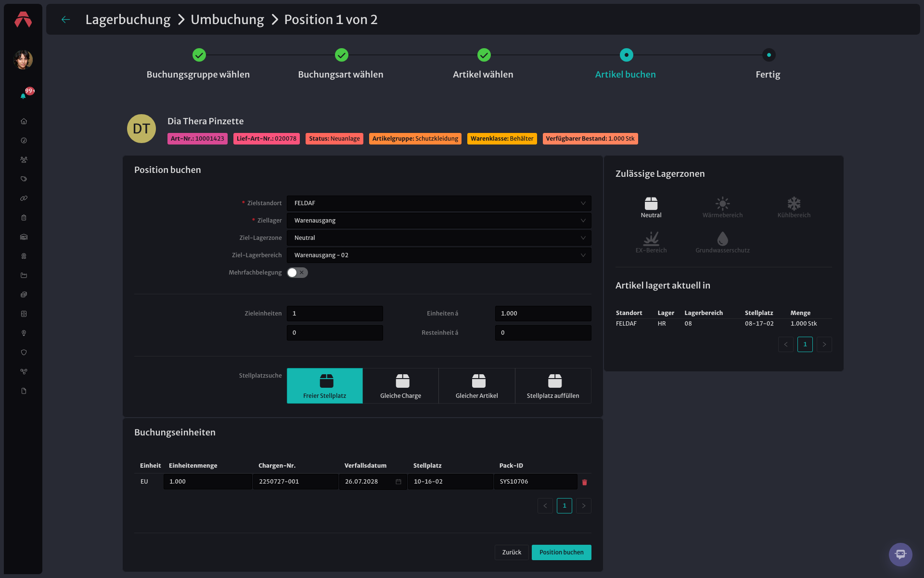This screenshot has width=924, height=578.
Task: Open the chat support bubble
Action: click(x=900, y=554)
